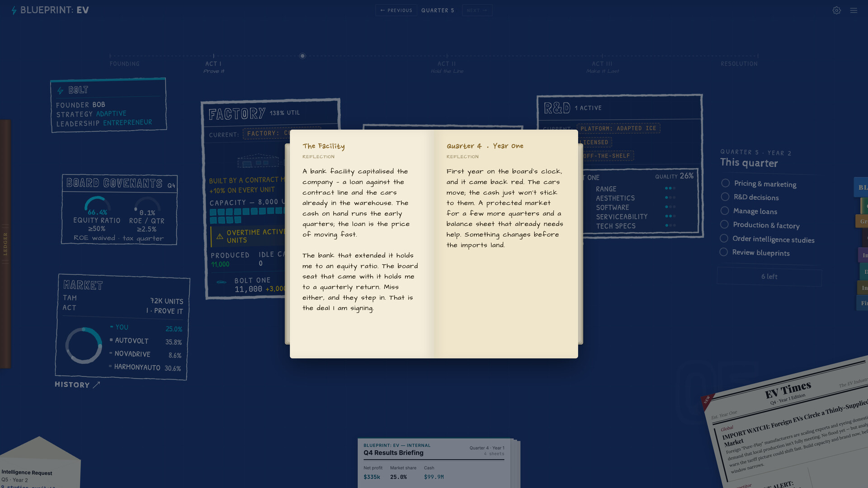This screenshot has width=868, height=488.
Task: Select Pricing & marketing option
Action: (759, 183)
